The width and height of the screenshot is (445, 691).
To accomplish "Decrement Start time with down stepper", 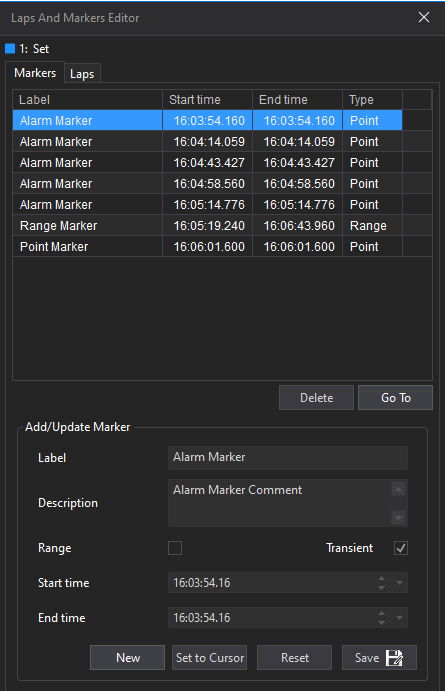I will click(382, 587).
